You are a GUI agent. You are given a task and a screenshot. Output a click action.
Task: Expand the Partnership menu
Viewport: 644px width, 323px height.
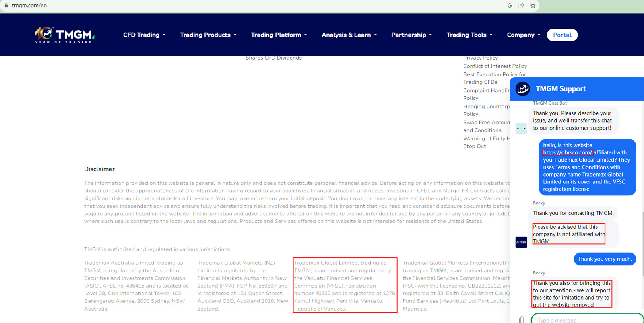tap(412, 35)
